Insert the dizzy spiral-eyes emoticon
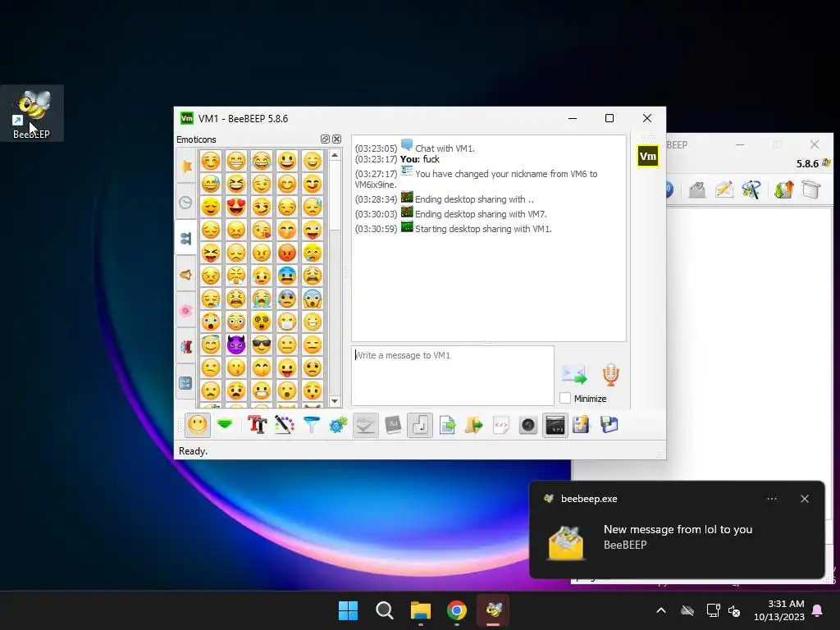The width and height of the screenshot is (840, 630). point(262,322)
